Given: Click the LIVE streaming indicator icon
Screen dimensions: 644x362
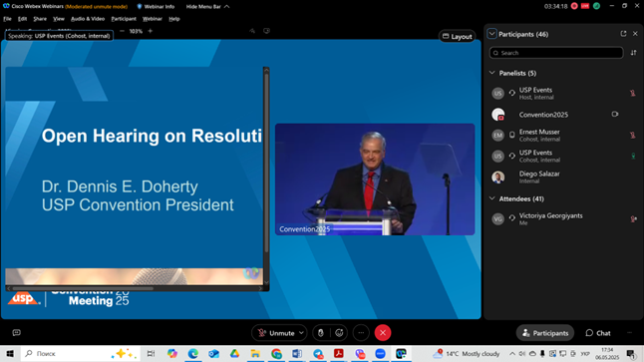Looking at the screenshot, I should pyautogui.click(x=585, y=6).
